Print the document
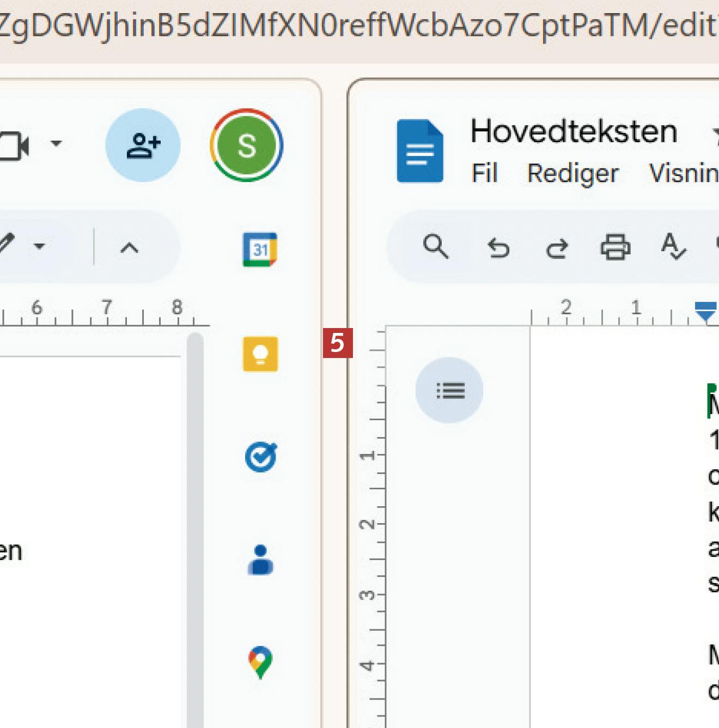 [x=615, y=247]
